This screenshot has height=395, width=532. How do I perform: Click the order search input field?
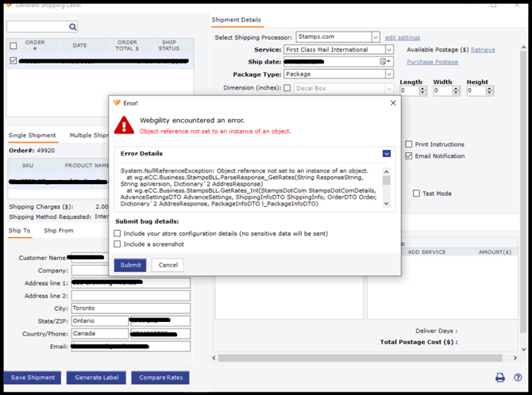(x=37, y=27)
